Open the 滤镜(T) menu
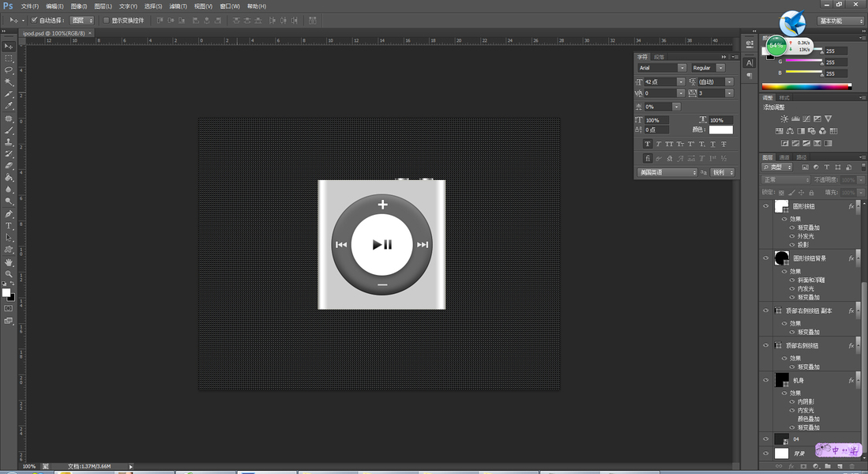 tap(178, 6)
